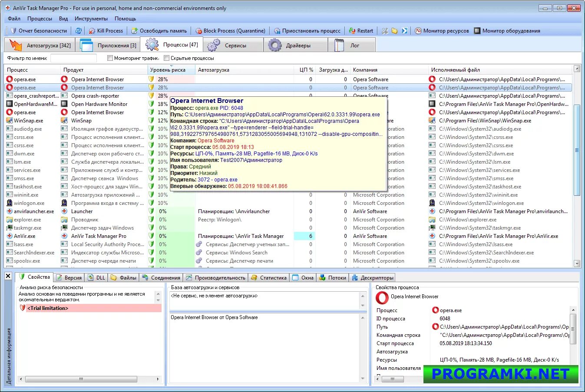
Task: Click the Restart toolbar button
Action: coord(361,31)
